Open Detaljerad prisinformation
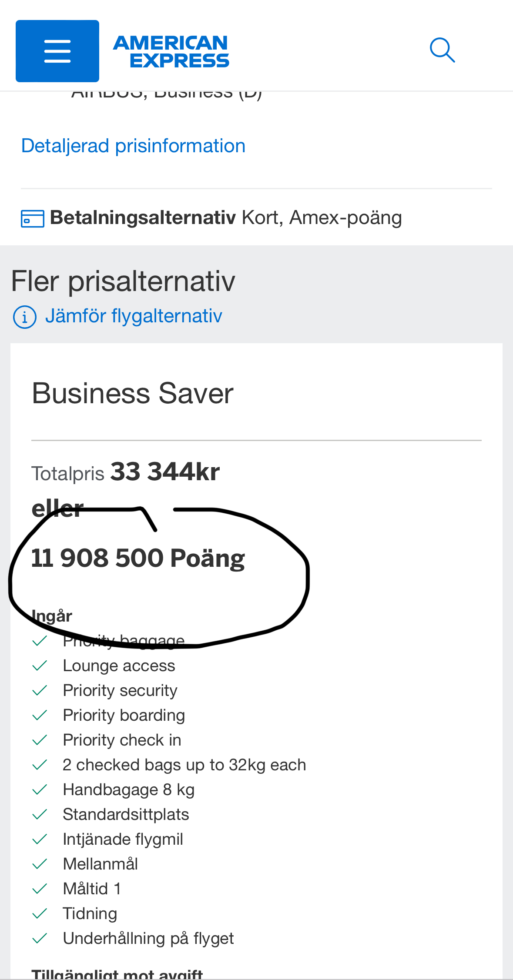The image size is (513, 980). [133, 145]
